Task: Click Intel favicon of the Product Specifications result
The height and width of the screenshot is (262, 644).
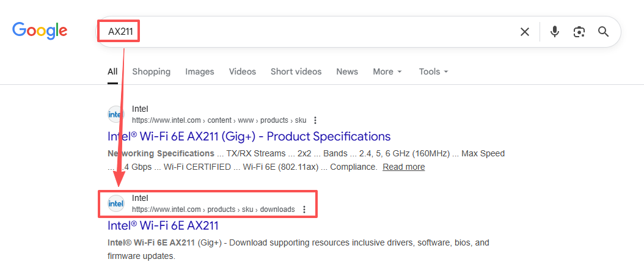Action: tap(116, 114)
